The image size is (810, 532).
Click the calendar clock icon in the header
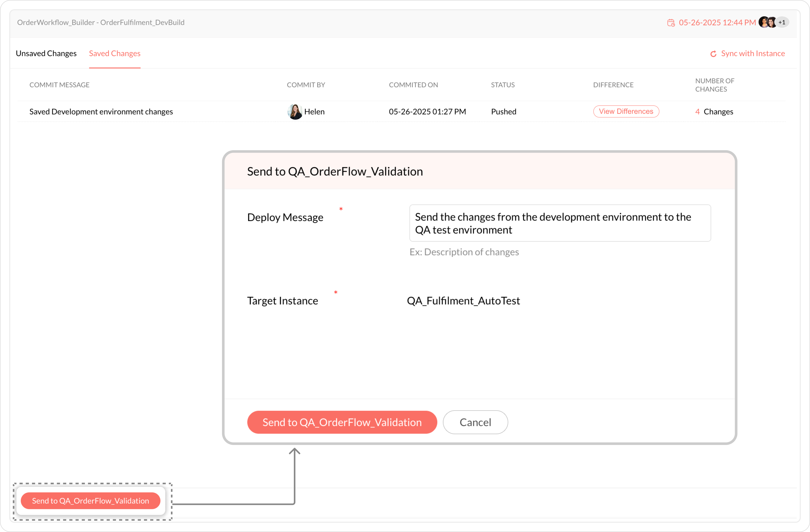click(x=671, y=23)
